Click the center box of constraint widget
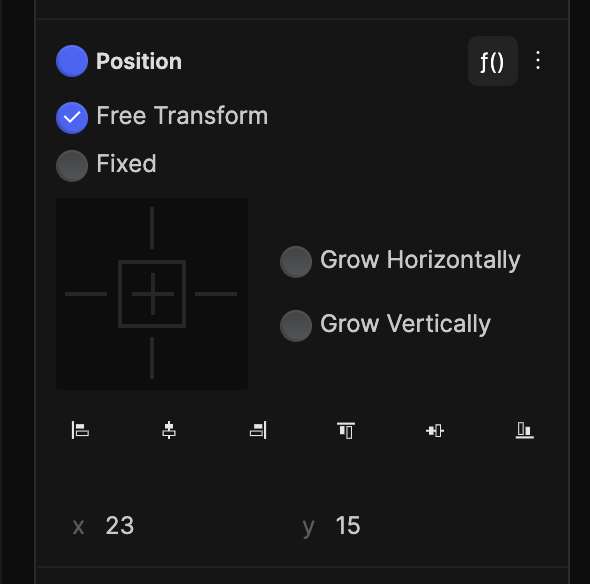The width and height of the screenshot is (590, 584). click(x=152, y=294)
